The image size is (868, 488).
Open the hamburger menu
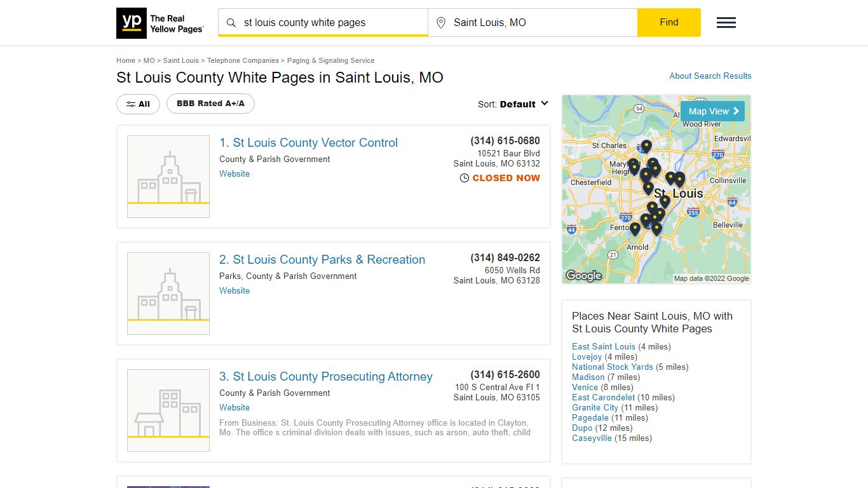[x=726, y=23]
